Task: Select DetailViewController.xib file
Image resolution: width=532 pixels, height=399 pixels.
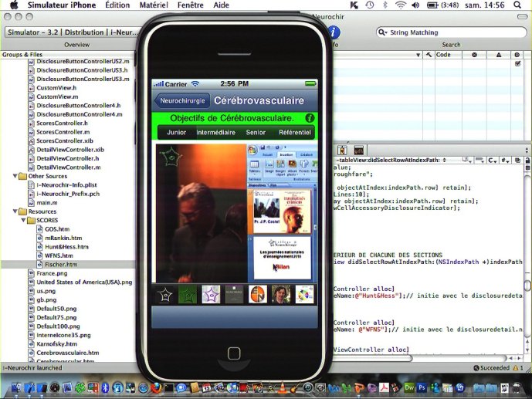Action: pyautogui.click(x=70, y=150)
